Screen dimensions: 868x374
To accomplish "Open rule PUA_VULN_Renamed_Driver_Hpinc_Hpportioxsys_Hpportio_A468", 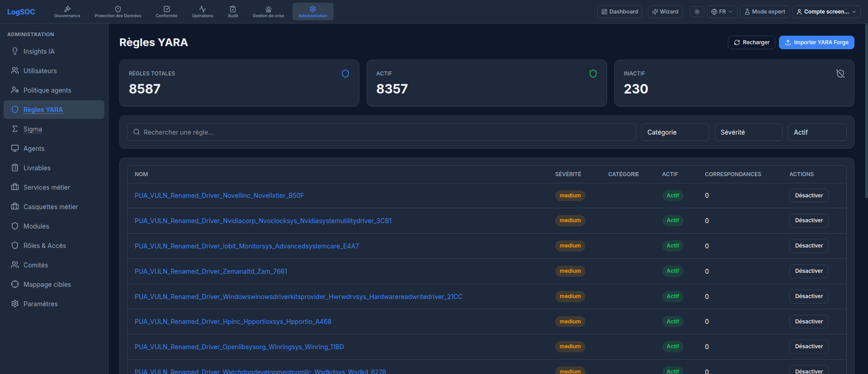I will click(x=233, y=322).
